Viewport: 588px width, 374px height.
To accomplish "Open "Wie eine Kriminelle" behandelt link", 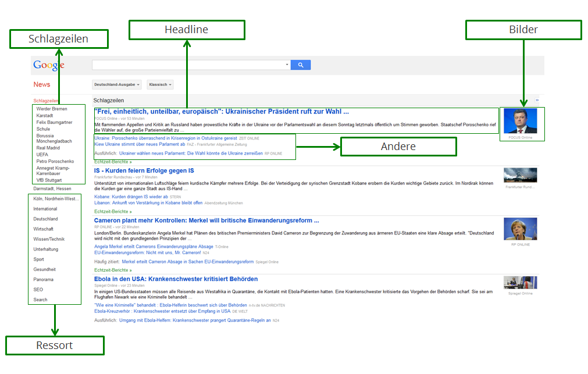I will [170, 305].
